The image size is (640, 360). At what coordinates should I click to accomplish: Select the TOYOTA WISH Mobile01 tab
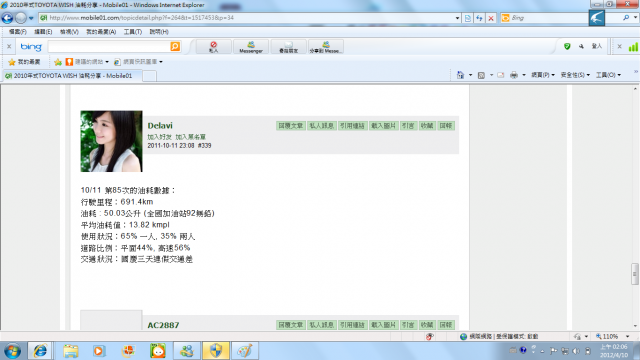pyautogui.click(x=71, y=76)
